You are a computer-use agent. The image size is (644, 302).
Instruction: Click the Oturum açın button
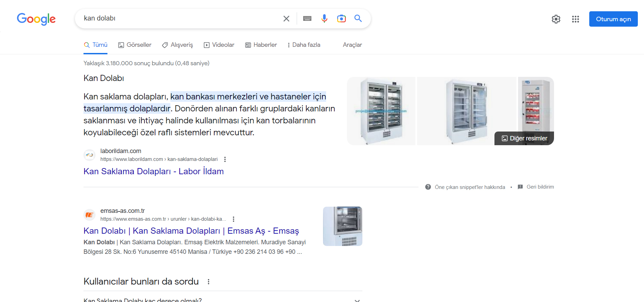point(613,19)
